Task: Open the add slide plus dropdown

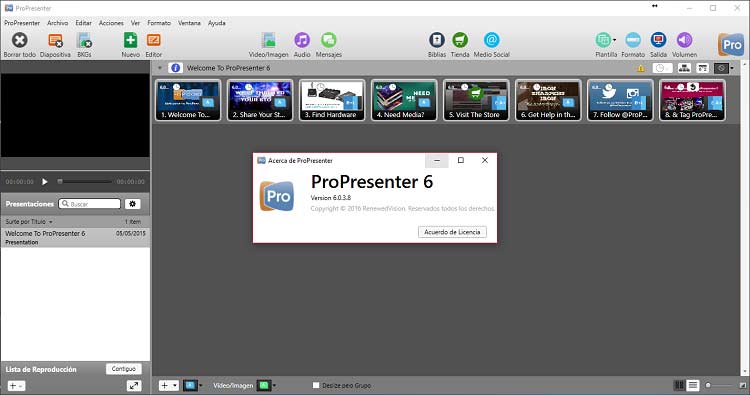Action: click(x=169, y=385)
